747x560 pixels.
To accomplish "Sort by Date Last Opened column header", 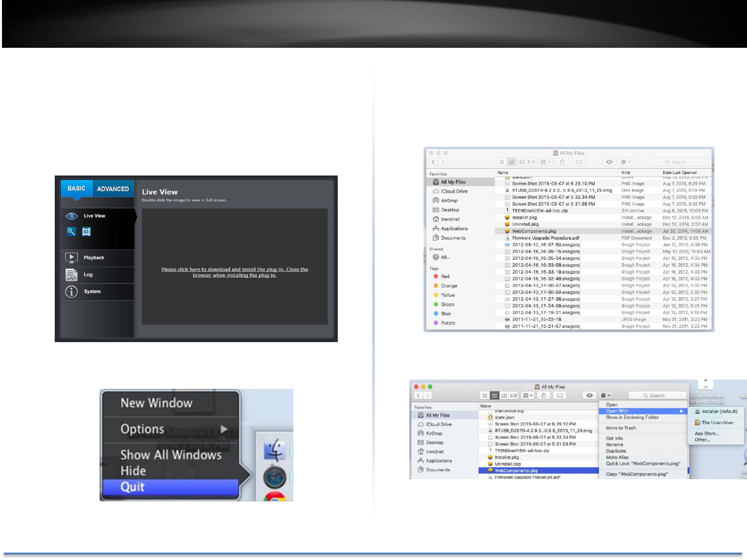I will [x=686, y=173].
